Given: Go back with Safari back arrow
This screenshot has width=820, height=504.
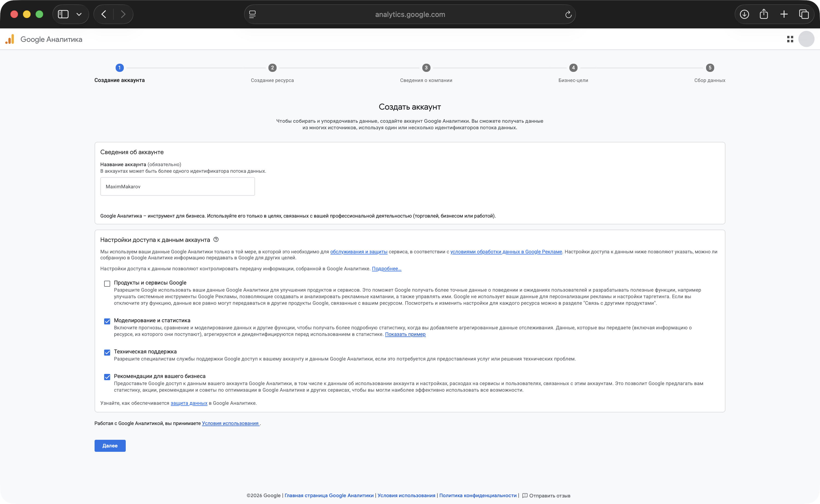Looking at the screenshot, I should tap(104, 14).
